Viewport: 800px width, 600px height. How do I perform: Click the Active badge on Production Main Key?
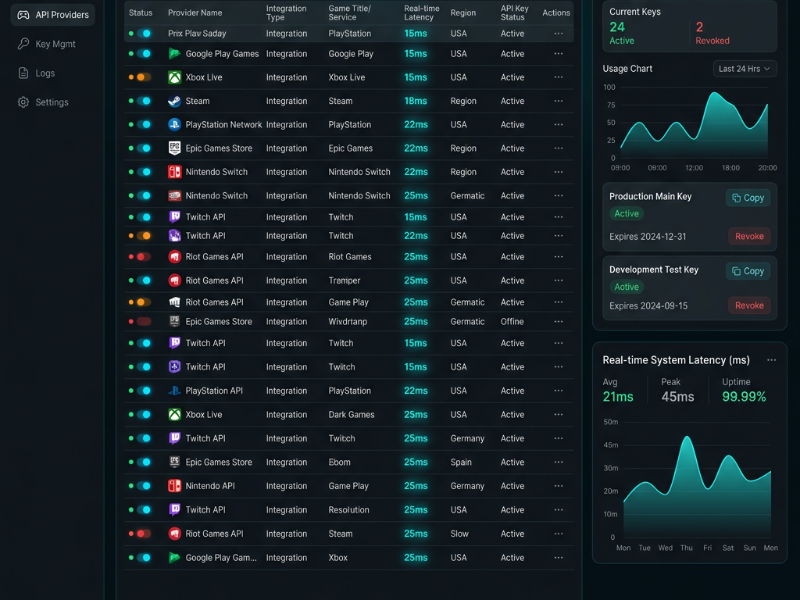(x=627, y=214)
